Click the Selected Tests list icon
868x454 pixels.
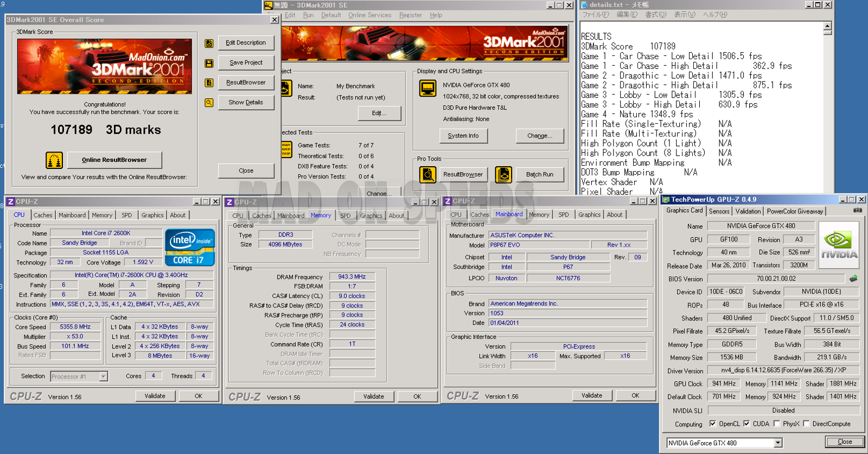[x=287, y=149]
